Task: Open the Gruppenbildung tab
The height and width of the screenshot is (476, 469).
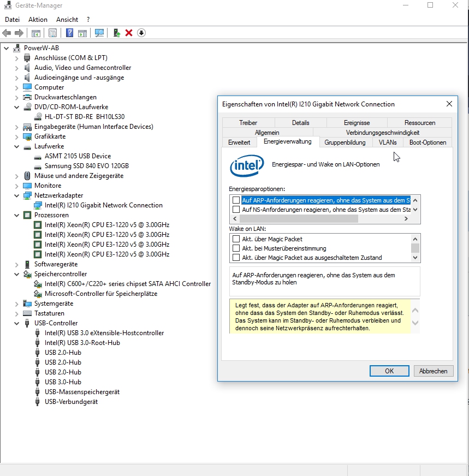Action: click(345, 142)
